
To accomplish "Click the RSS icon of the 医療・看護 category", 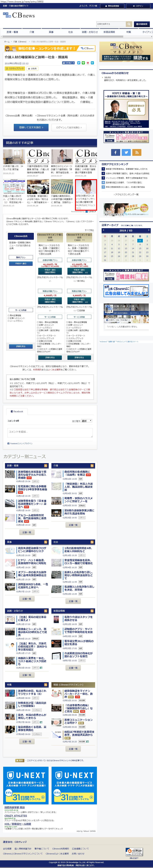I will tap(46, 465).
